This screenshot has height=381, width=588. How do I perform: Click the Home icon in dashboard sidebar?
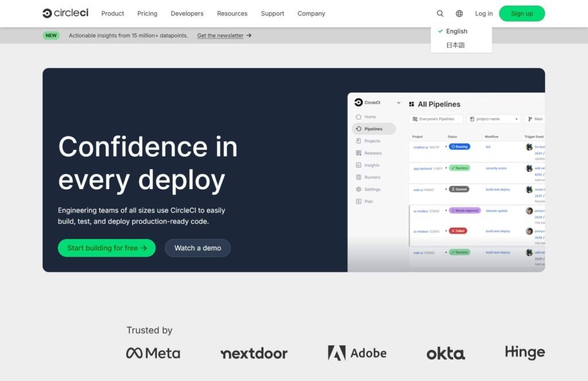pyautogui.click(x=358, y=117)
